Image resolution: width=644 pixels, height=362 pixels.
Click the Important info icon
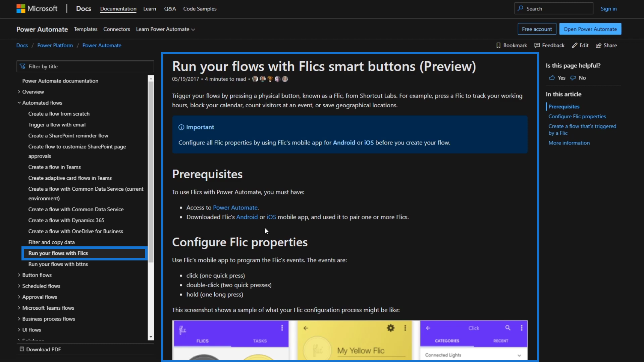point(181,127)
